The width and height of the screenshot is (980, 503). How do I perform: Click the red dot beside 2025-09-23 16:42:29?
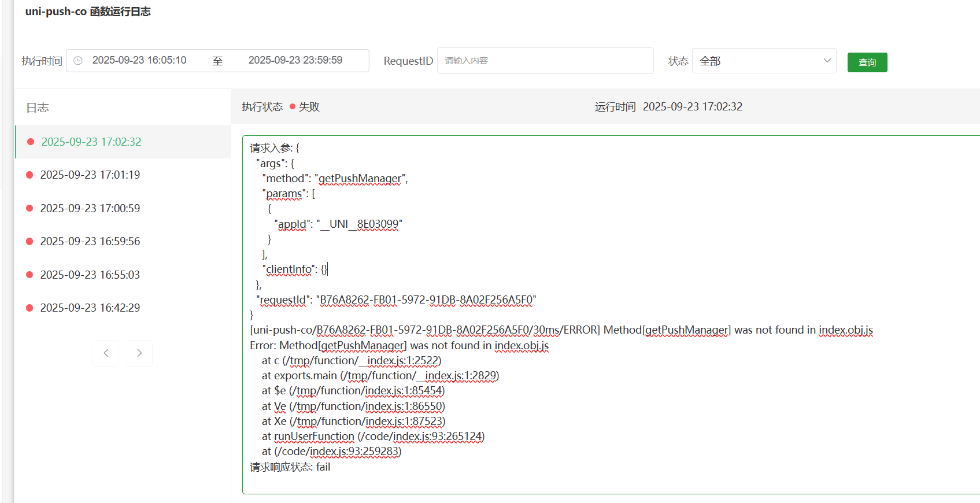click(x=29, y=308)
